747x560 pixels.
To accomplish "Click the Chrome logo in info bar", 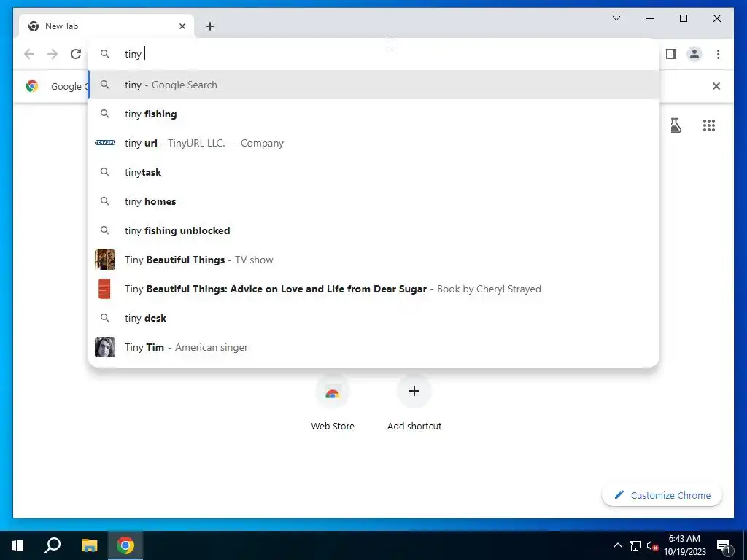I will point(32,86).
